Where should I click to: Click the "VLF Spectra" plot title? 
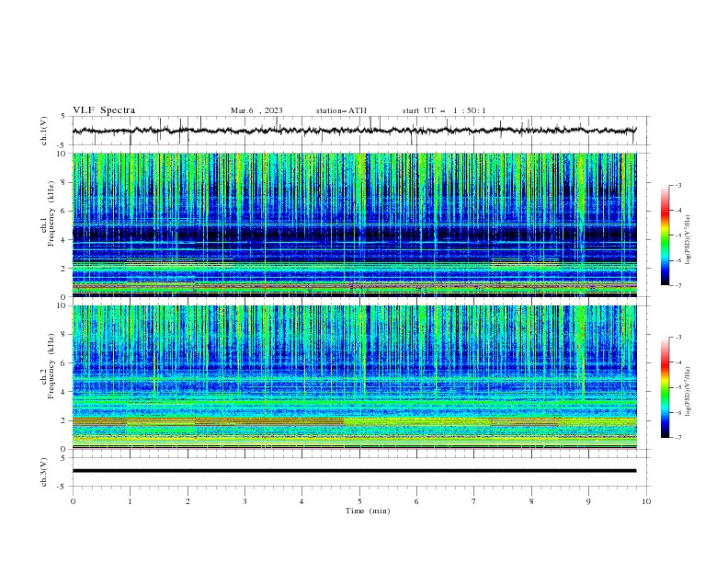(104, 110)
